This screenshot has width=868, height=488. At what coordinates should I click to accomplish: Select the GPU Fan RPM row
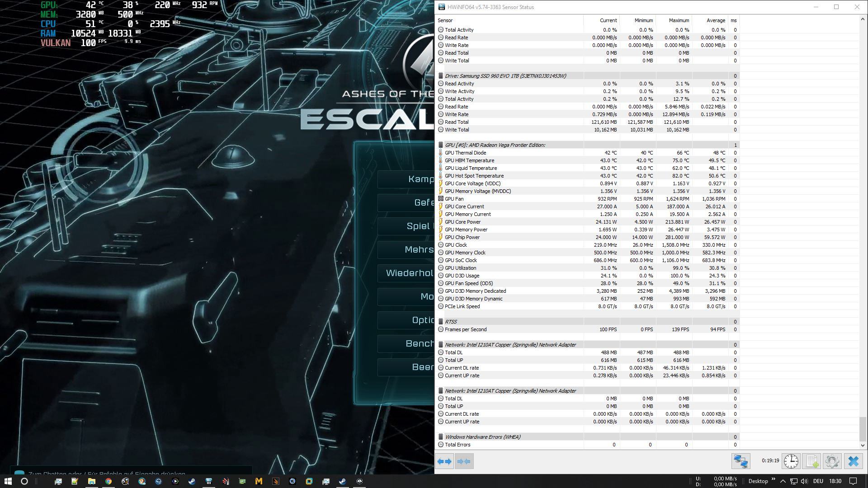coord(588,199)
